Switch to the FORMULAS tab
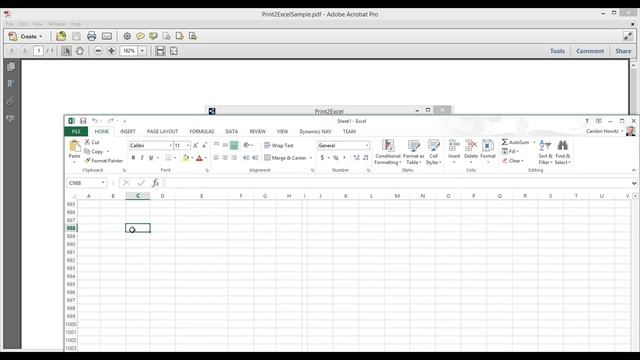Screen dimensions: 640x360 pyautogui.click(x=202, y=131)
